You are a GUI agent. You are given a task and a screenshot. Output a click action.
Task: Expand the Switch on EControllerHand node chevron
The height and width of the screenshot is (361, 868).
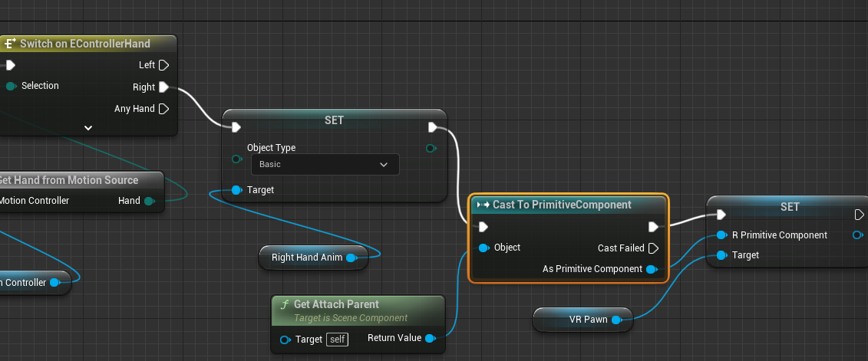coord(88,128)
